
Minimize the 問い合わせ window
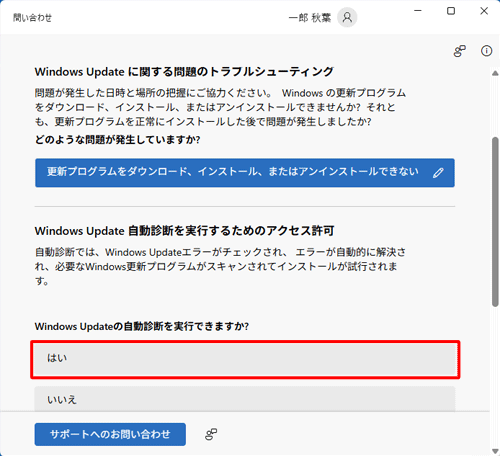click(x=418, y=11)
